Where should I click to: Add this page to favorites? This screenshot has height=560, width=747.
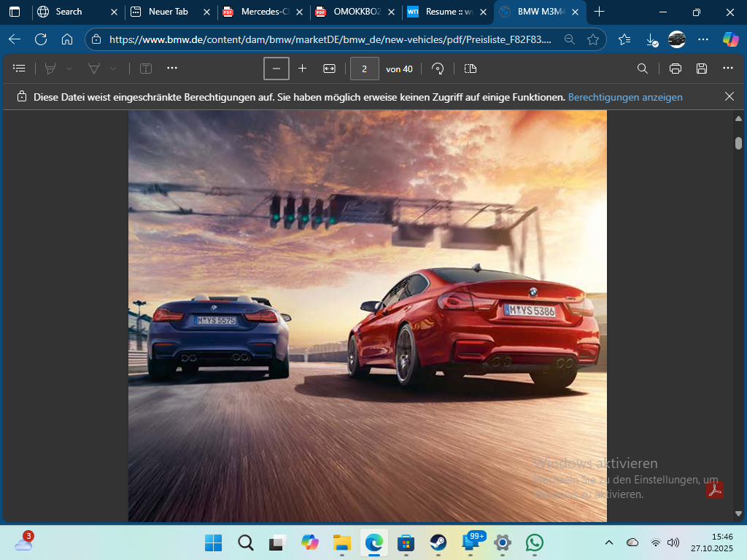tap(593, 39)
